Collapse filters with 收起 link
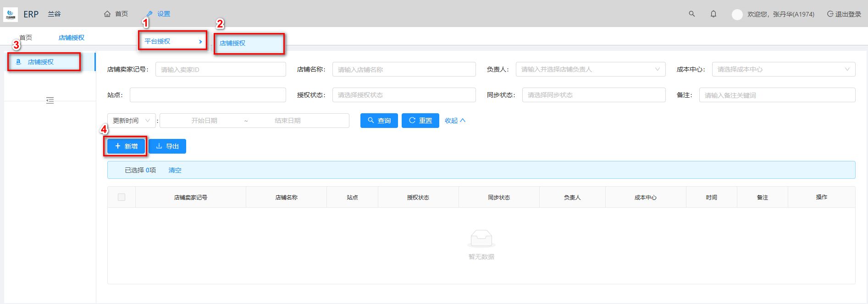Image resolution: width=868 pixels, height=304 pixels. pos(455,121)
